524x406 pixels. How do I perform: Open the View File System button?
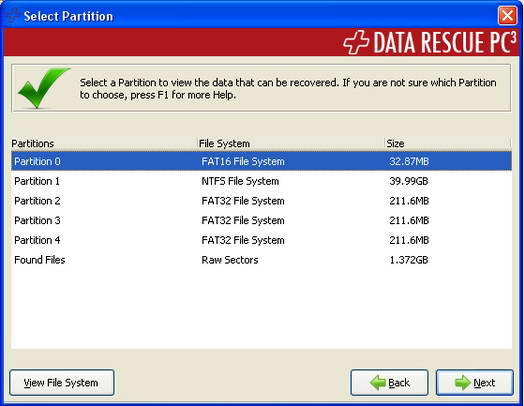pos(62,383)
